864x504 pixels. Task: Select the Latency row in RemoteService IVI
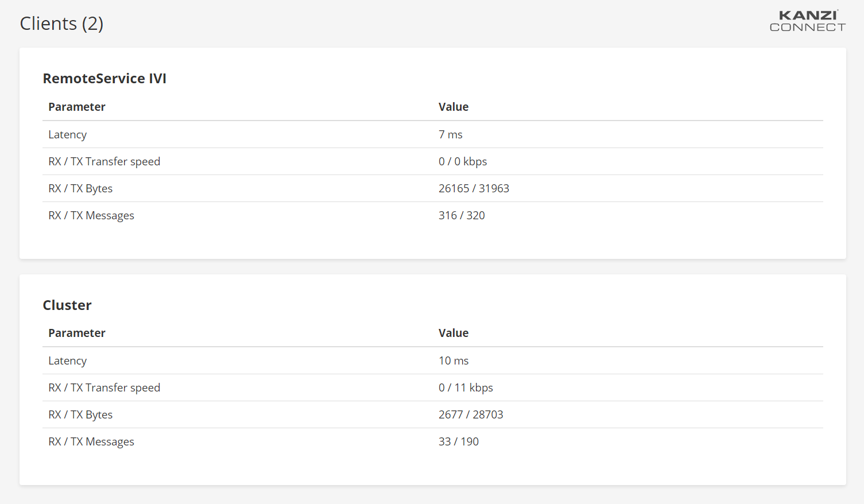[x=67, y=134]
